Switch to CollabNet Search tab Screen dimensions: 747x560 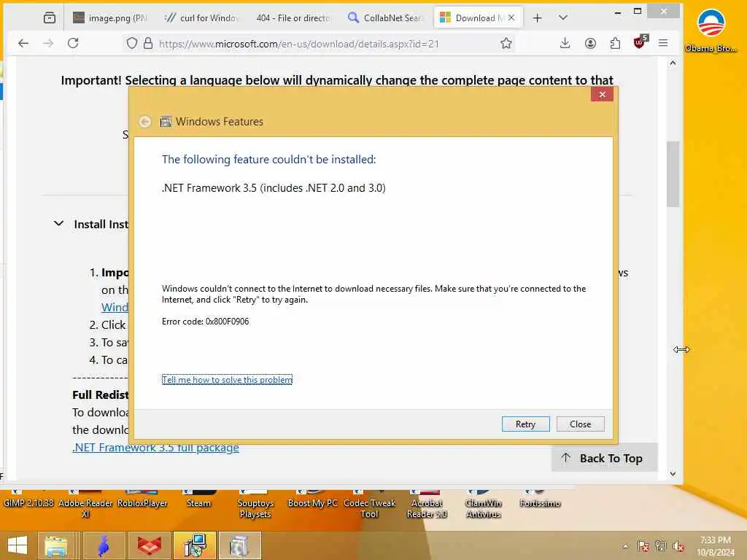[385, 18]
